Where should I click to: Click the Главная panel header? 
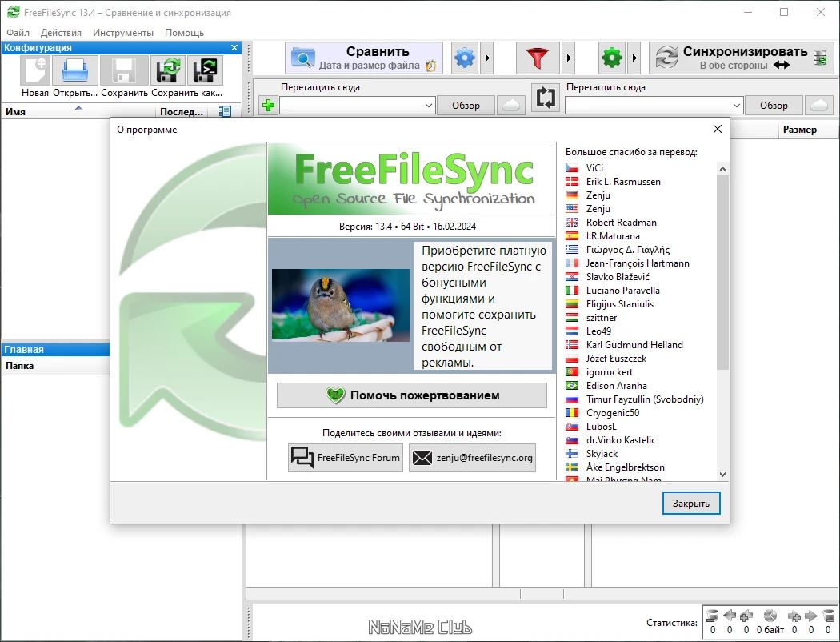(x=56, y=349)
